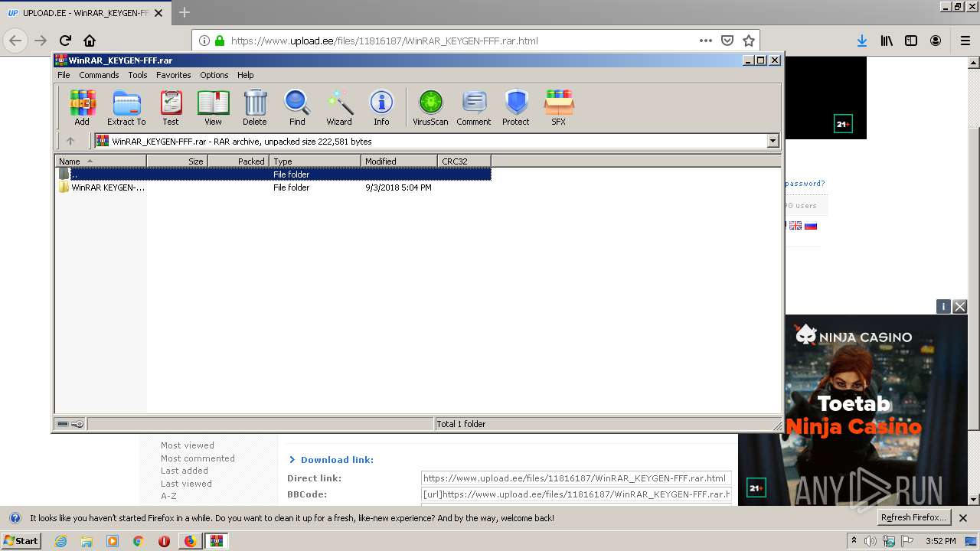980x551 pixels.
Task: Click the Extract To toolbar icon
Action: (126, 107)
